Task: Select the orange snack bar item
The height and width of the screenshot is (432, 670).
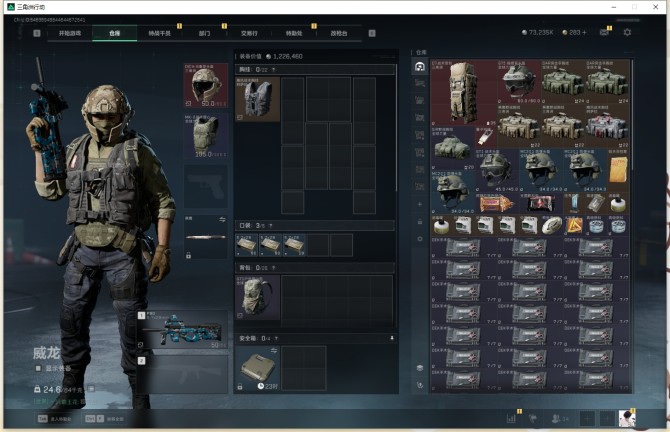Action: click(x=496, y=203)
